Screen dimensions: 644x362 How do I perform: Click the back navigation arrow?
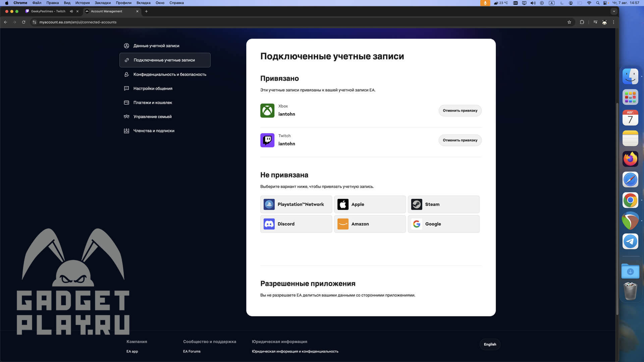coord(5,22)
